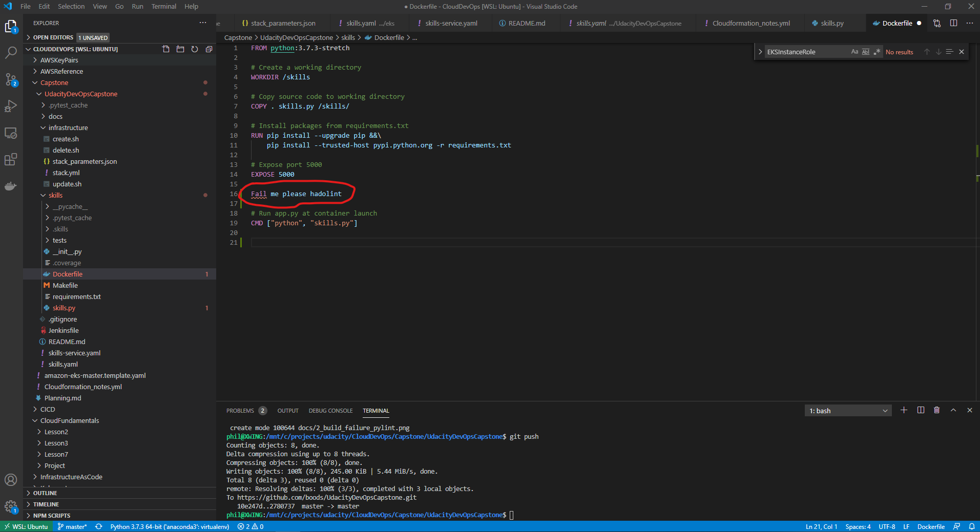Go to previous match in find widget

click(927, 52)
